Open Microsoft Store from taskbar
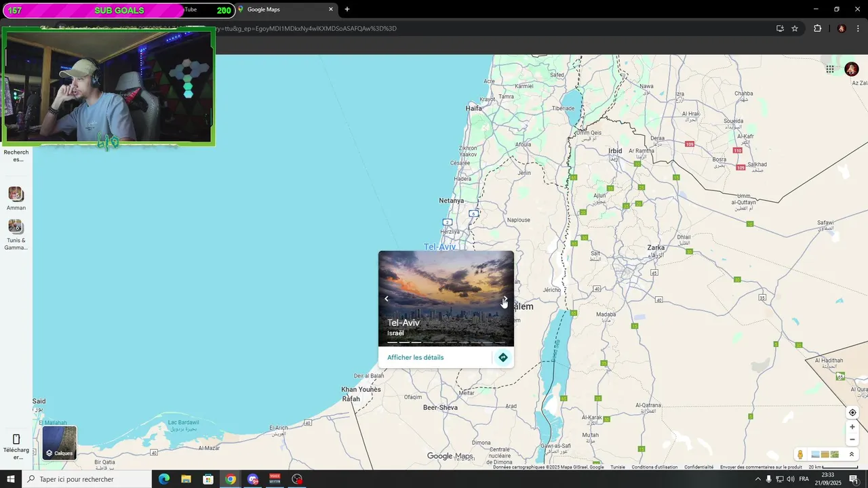Screen dimensions: 868x488 208,479
